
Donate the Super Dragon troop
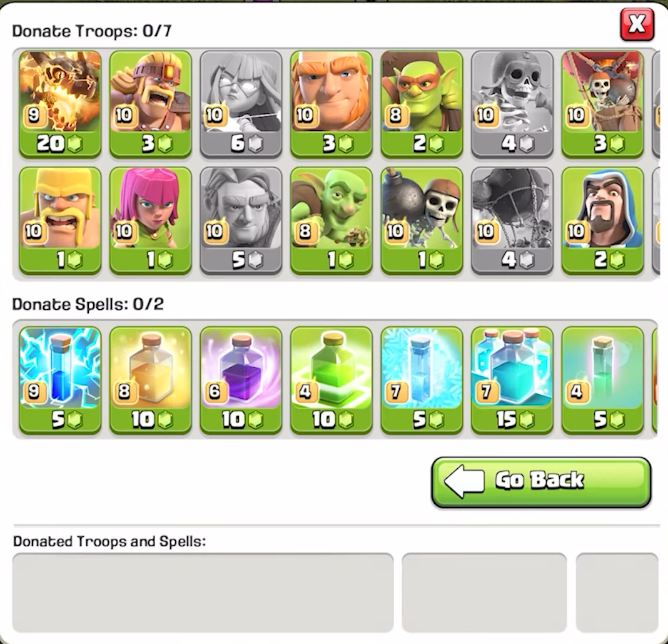[60, 104]
